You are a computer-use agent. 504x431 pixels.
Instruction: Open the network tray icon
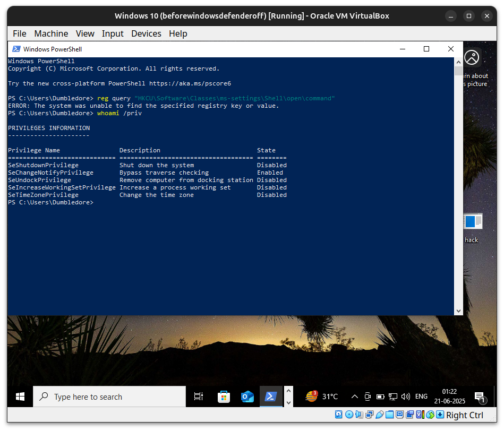click(393, 396)
